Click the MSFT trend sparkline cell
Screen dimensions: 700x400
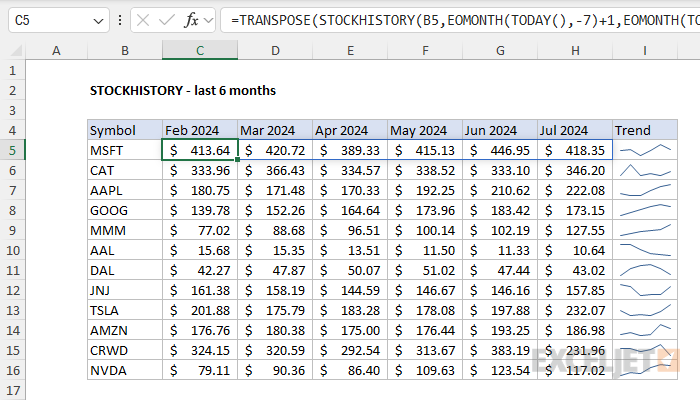point(645,150)
